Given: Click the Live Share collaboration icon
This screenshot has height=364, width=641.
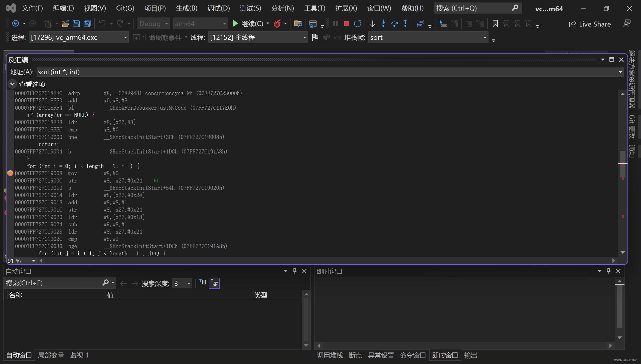Looking at the screenshot, I should pos(573,24).
